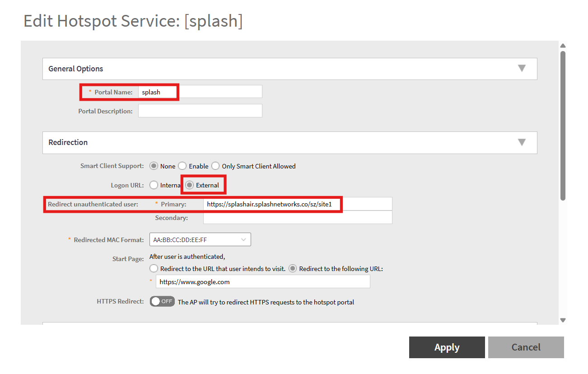This screenshot has height=374, width=588.
Task: Toggle the HTTPS Redirect switch
Action: click(162, 301)
